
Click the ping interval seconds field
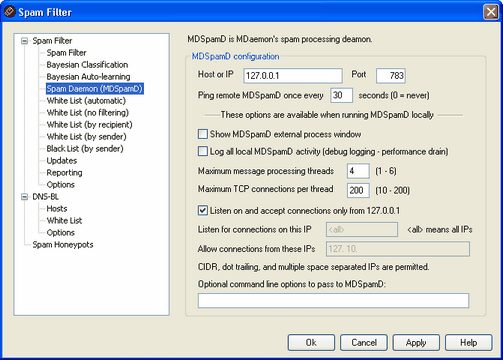click(341, 95)
